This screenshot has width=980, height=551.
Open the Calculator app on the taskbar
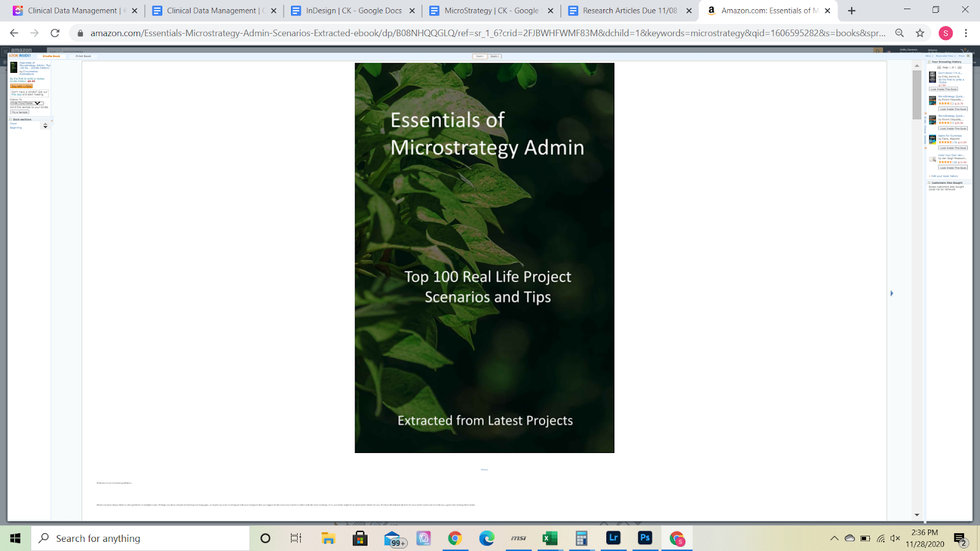point(581,538)
